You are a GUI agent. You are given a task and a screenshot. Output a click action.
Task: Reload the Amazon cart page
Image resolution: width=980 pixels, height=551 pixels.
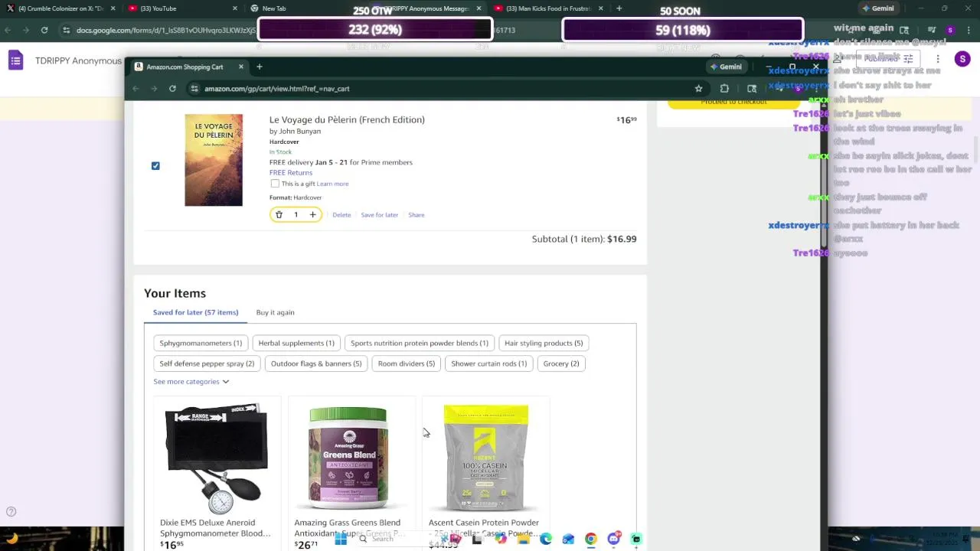click(x=172, y=89)
